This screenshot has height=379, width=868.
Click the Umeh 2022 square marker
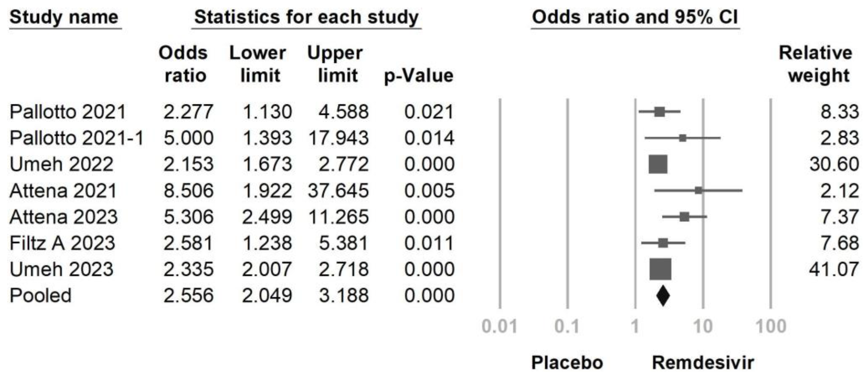click(658, 164)
